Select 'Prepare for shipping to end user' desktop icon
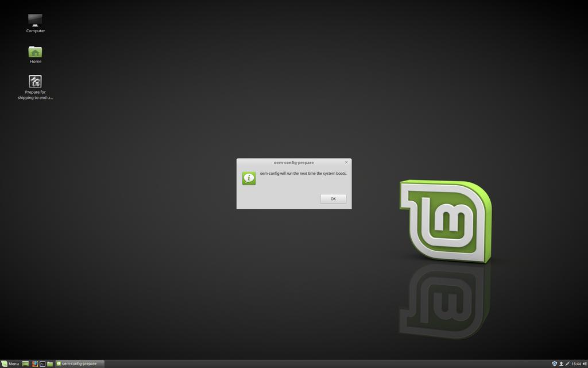 35,87
